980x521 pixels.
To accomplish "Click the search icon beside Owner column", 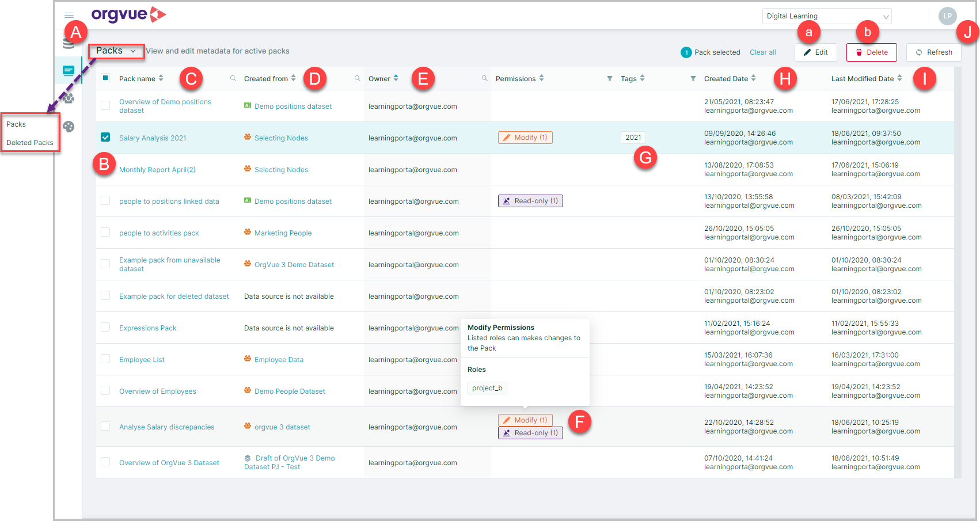I will [x=484, y=78].
